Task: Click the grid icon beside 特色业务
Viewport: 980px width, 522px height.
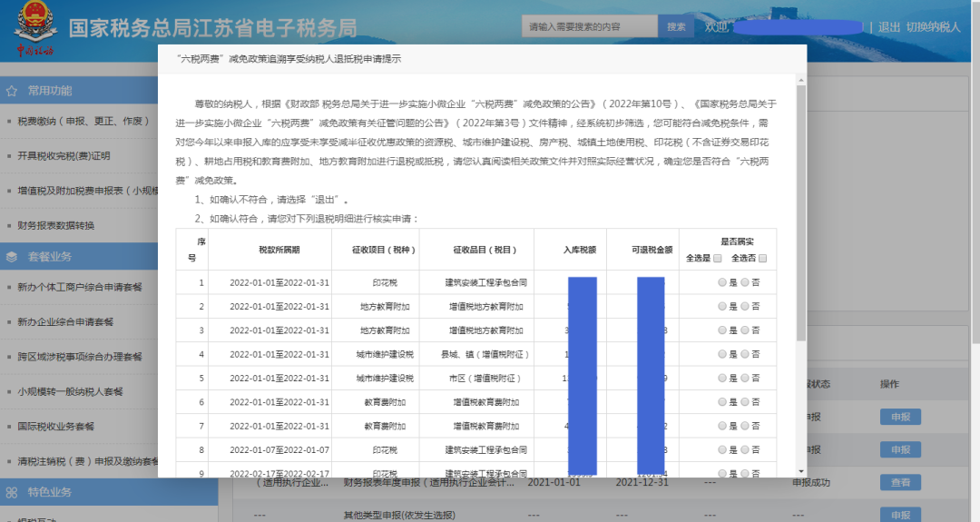Action: coord(11,493)
